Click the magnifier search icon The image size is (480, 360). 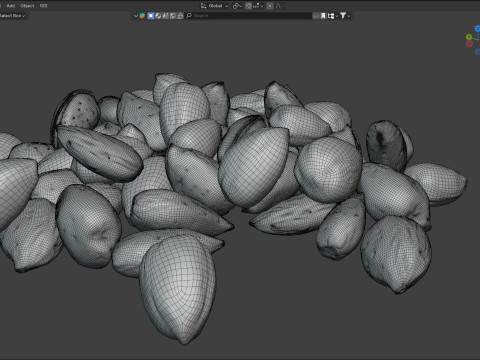click(189, 16)
